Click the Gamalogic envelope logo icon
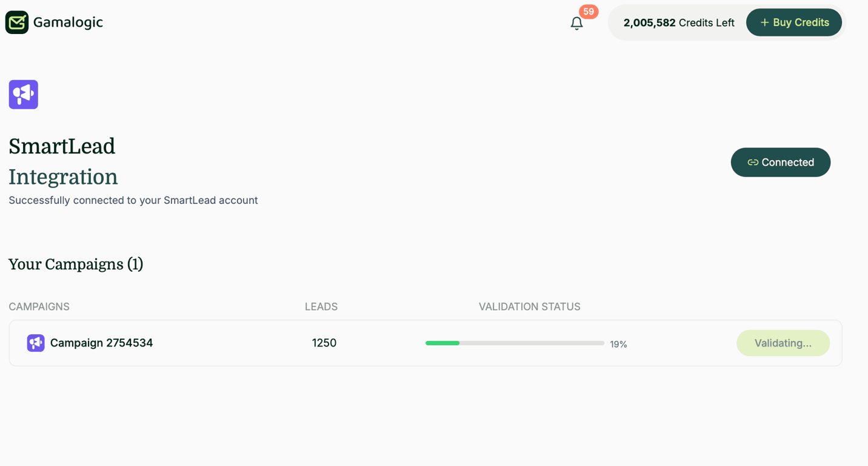The width and height of the screenshot is (868, 466). coord(16,22)
